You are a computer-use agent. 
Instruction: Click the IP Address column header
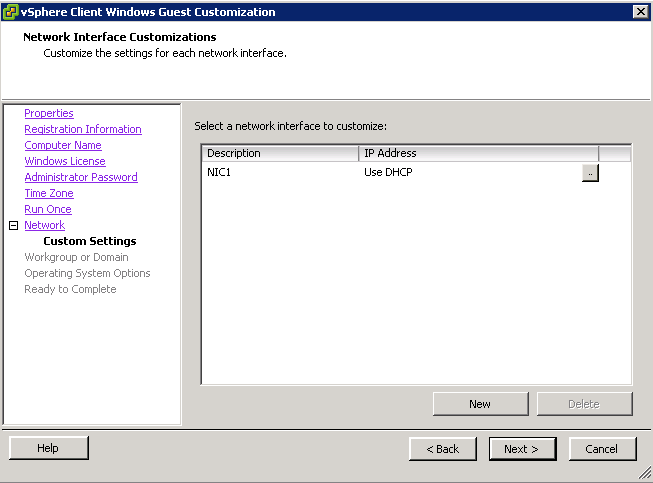(x=479, y=153)
